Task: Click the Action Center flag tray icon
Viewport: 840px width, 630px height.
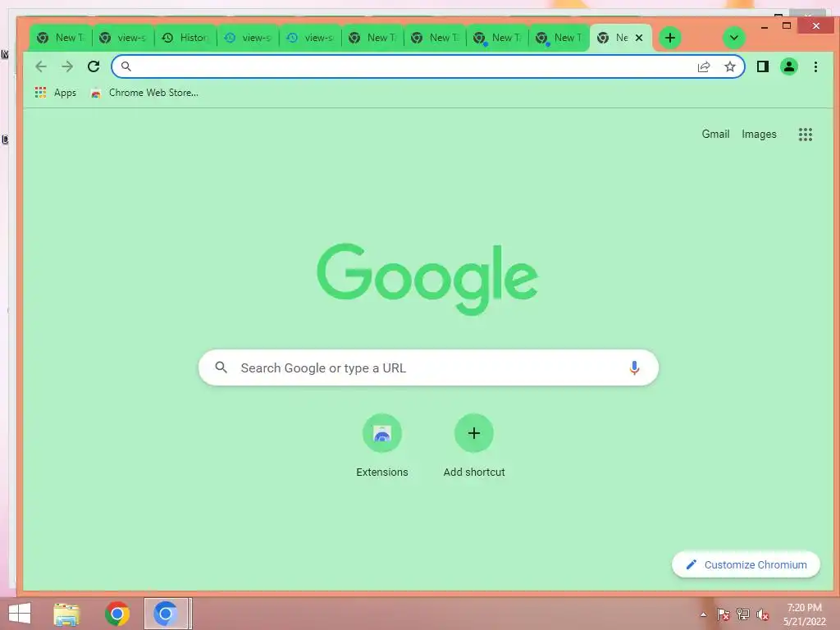Action: tap(723, 614)
